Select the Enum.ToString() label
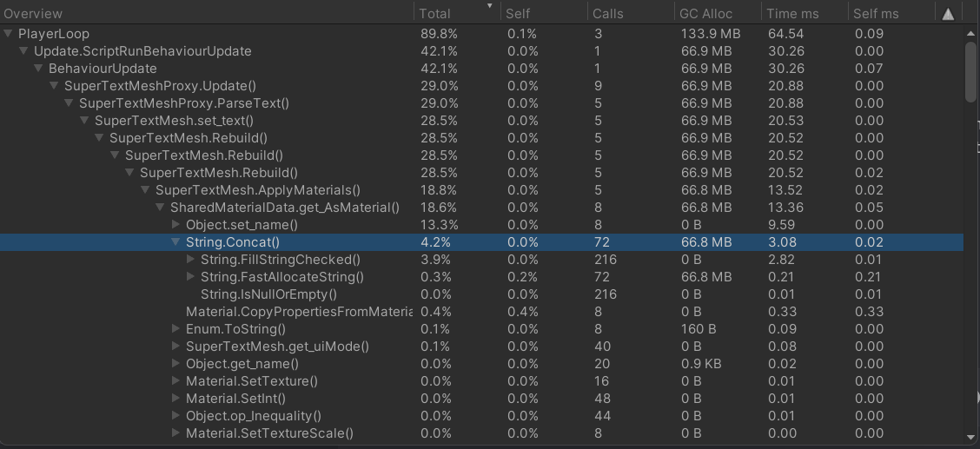 click(x=235, y=329)
